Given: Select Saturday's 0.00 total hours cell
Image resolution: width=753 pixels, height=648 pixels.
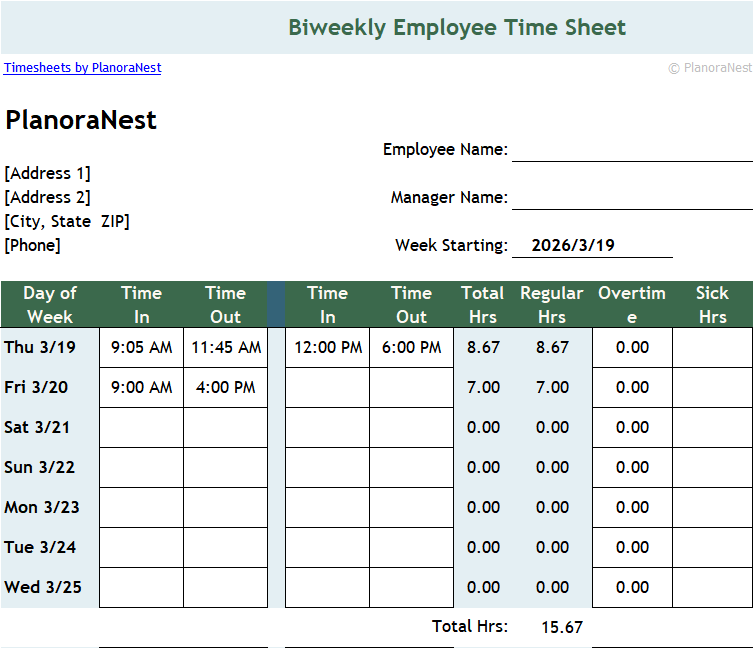Looking at the screenshot, I should [483, 428].
